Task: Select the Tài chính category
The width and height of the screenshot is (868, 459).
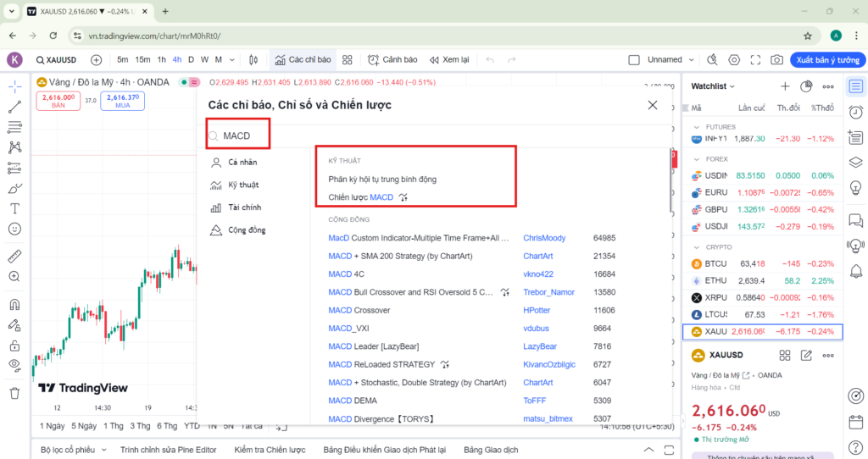Action: (x=236, y=207)
